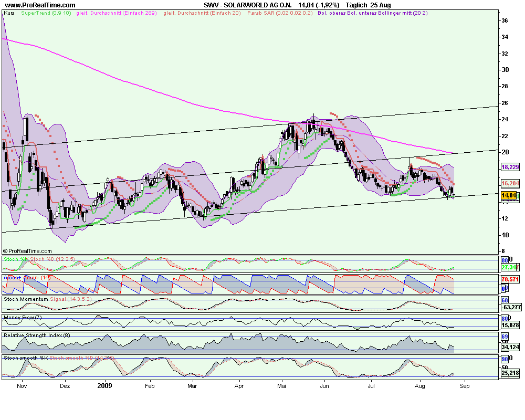Select gleit. Durchschnitt (Einfach 20) label
525x420 pixels.
[x=202, y=13]
